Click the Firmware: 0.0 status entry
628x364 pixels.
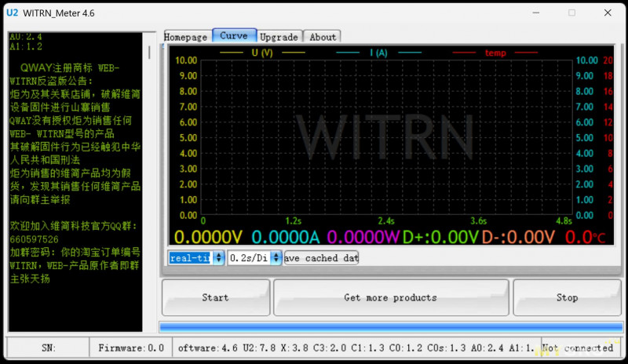click(131, 348)
